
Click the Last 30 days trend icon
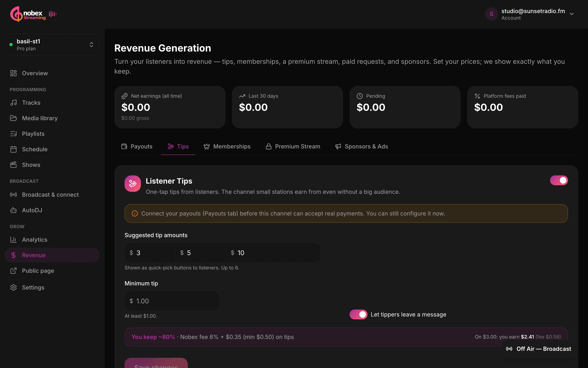[242, 96]
